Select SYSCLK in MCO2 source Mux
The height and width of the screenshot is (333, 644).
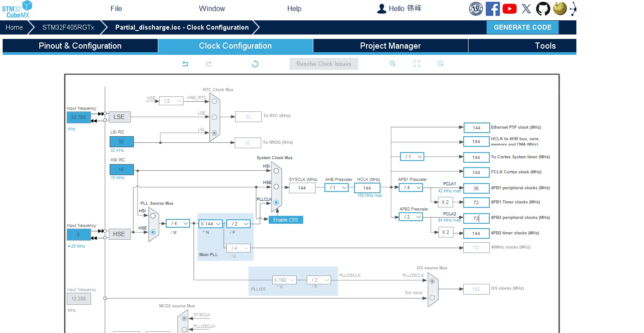[x=183, y=318]
